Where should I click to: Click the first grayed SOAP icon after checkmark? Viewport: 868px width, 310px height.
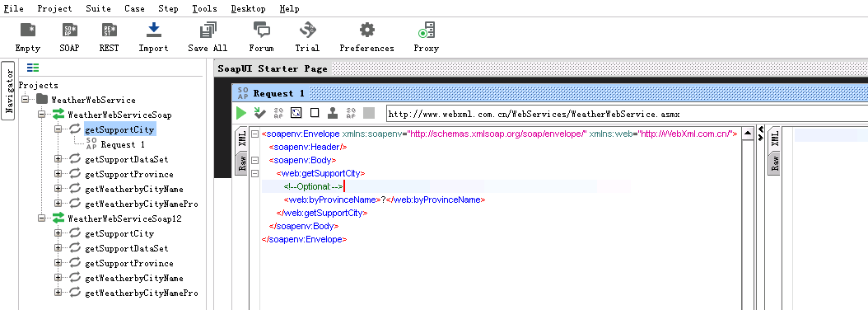[x=278, y=113]
